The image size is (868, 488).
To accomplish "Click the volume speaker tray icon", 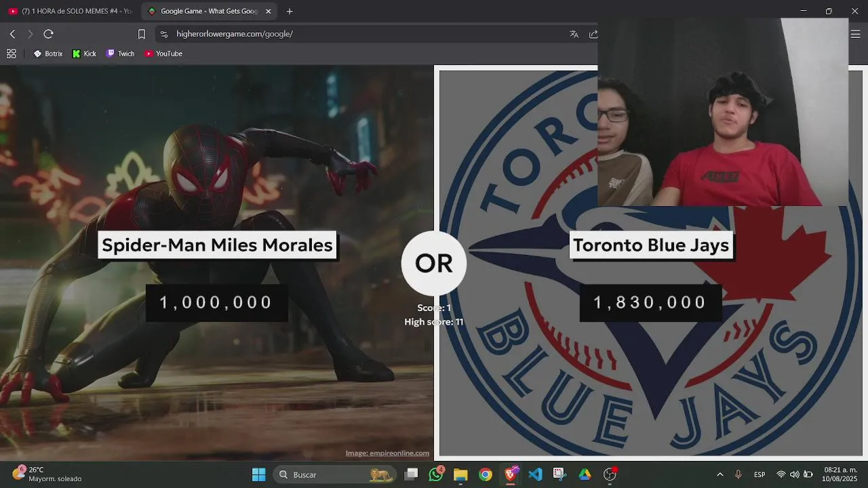I will coord(794,474).
